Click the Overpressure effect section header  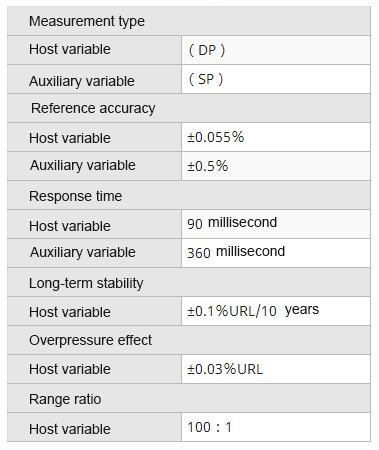(x=189, y=340)
